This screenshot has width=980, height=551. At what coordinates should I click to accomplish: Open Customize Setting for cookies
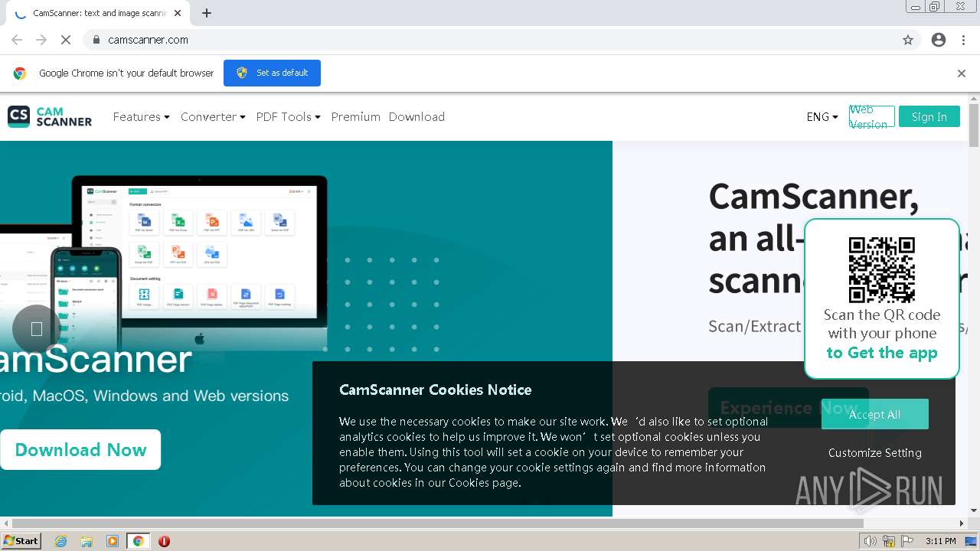click(874, 452)
